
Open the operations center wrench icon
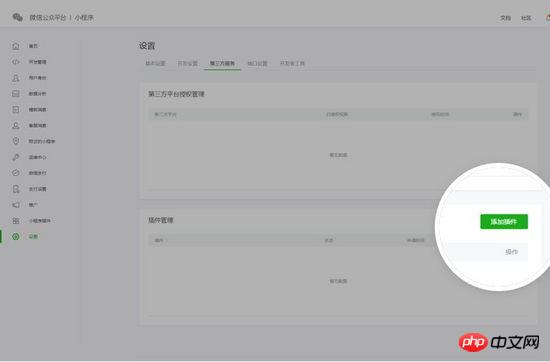(x=16, y=157)
